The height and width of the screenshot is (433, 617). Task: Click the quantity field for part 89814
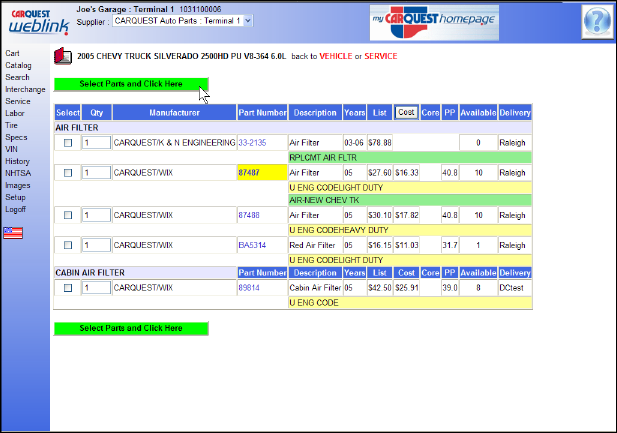[x=96, y=287]
